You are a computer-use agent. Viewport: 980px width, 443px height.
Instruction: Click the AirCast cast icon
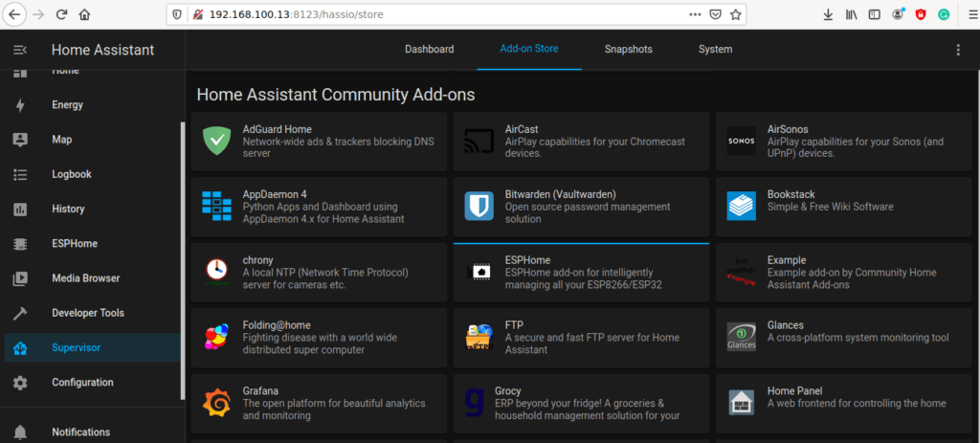[479, 142]
